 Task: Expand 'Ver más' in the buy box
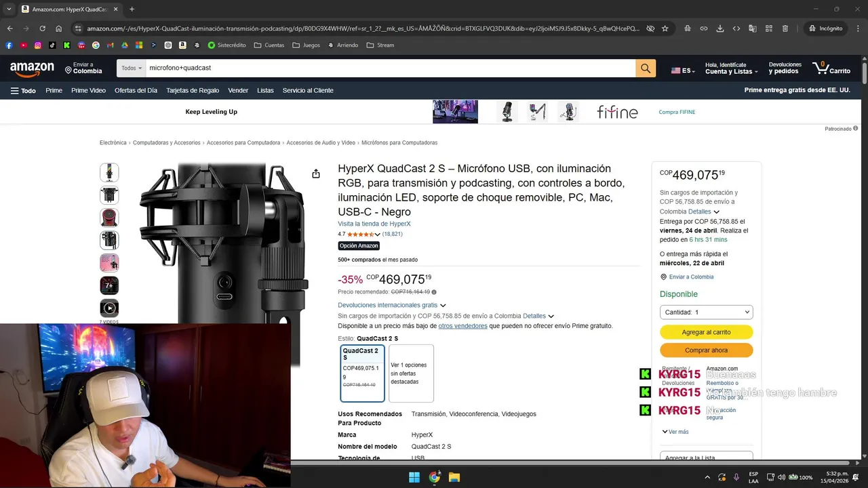click(675, 432)
